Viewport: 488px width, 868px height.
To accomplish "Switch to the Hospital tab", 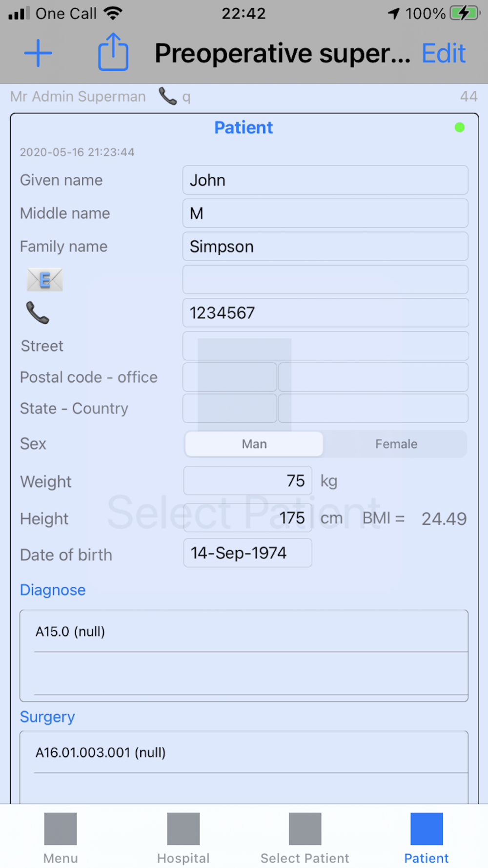I will coord(183,838).
